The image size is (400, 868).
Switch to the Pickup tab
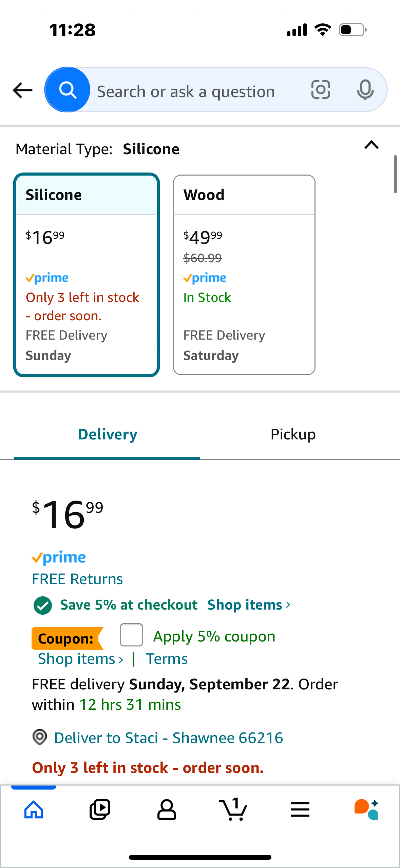[293, 434]
